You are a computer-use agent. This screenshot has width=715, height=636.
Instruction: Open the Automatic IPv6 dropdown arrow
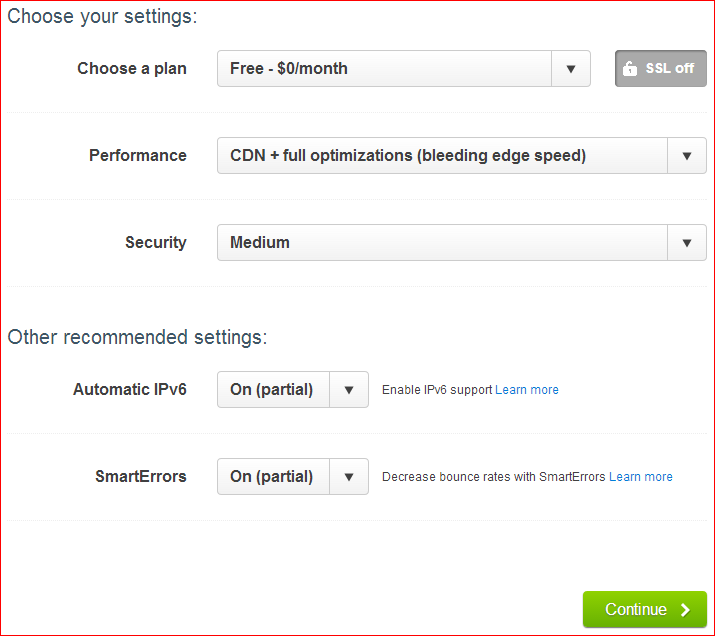pyautogui.click(x=349, y=390)
